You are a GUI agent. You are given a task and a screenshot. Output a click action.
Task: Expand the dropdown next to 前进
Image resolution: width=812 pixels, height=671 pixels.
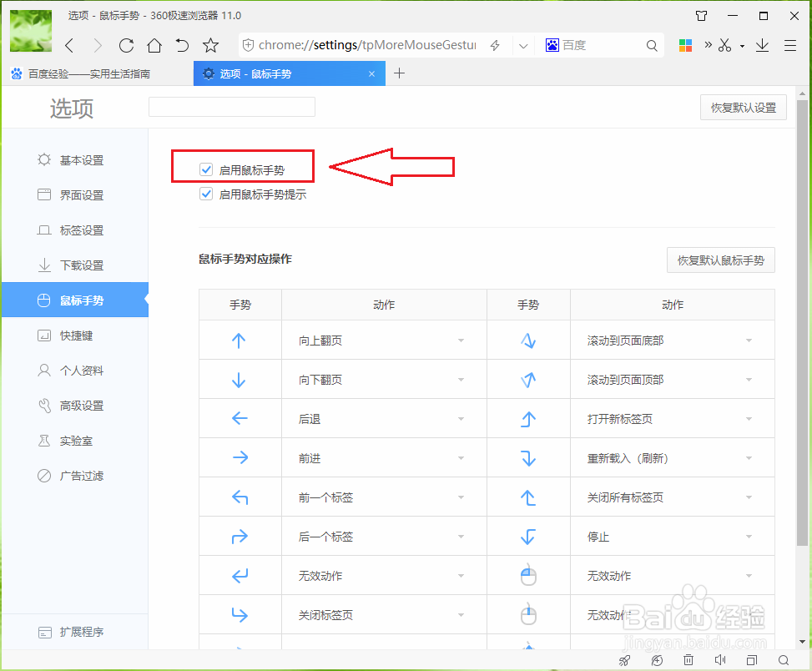(461, 457)
